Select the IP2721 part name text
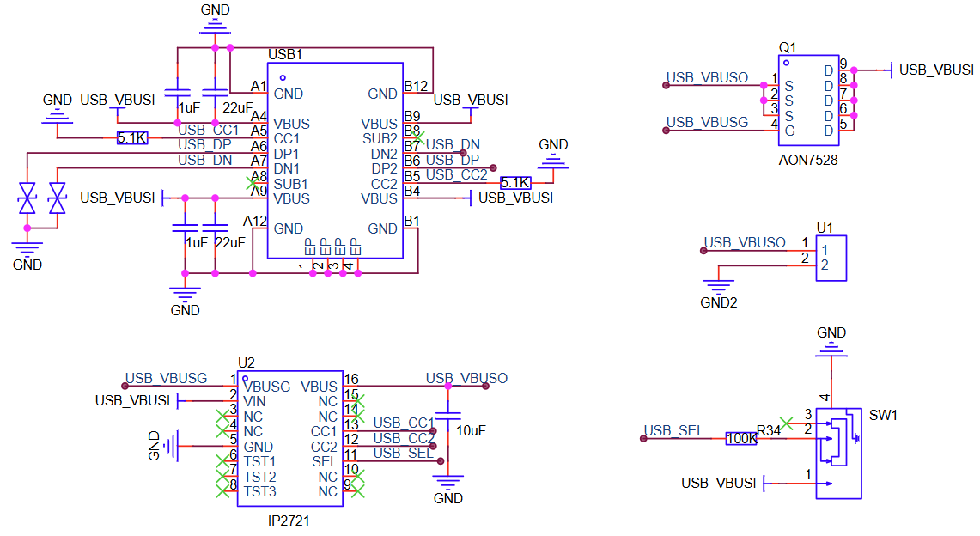 [289, 521]
